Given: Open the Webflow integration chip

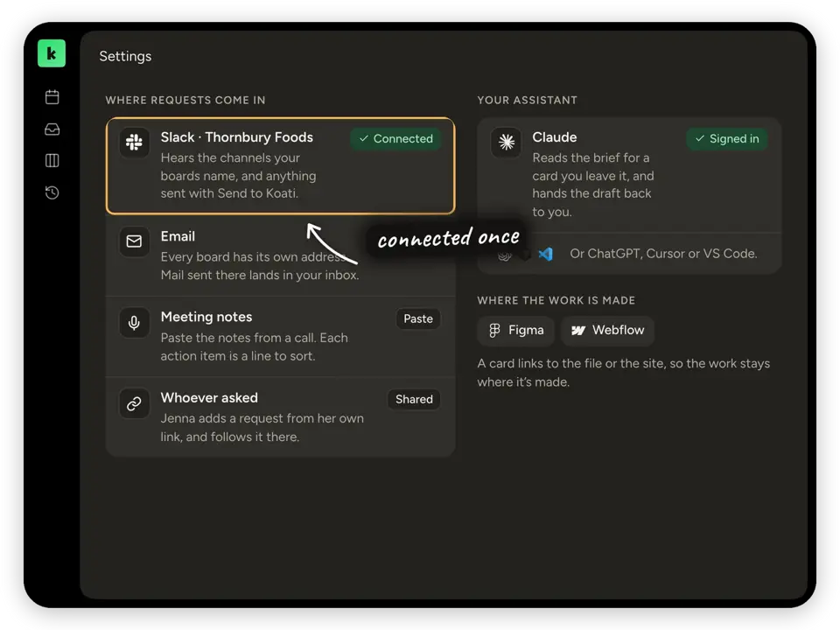Looking at the screenshot, I should 607,331.
